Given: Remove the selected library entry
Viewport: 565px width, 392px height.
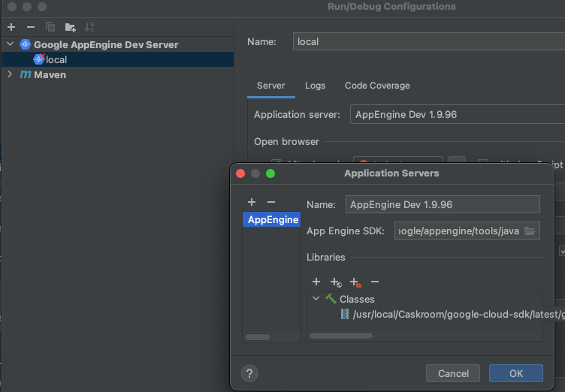Looking at the screenshot, I should [x=375, y=282].
